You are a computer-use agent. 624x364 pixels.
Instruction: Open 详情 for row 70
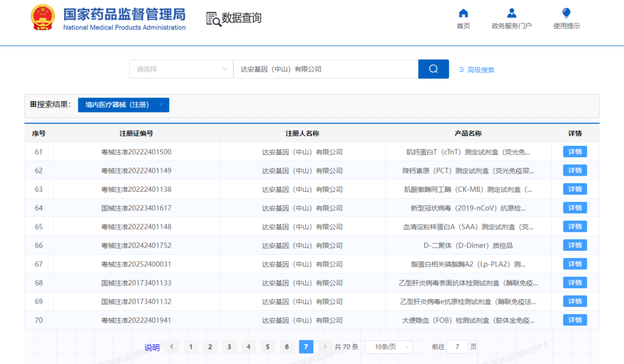(575, 320)
